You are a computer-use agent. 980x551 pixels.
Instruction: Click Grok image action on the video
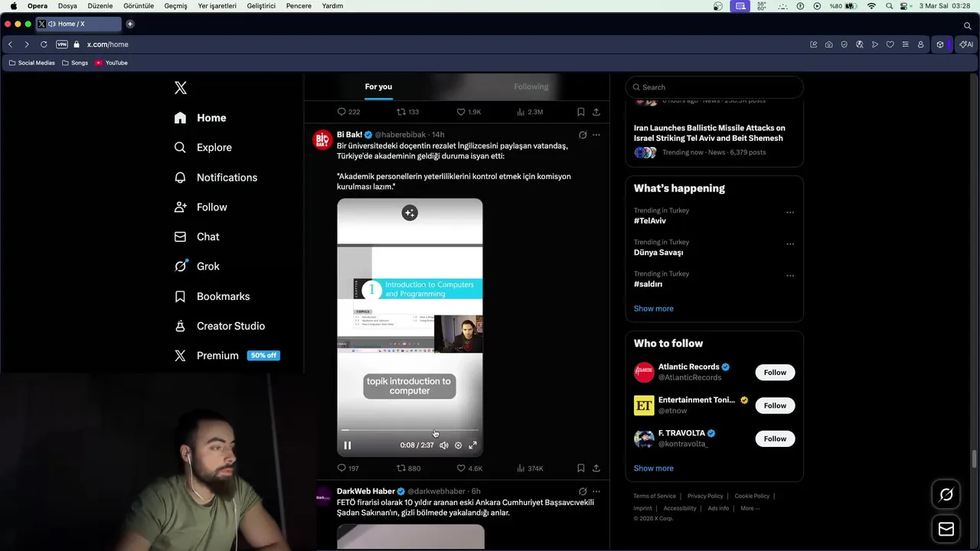click(410, 213)
